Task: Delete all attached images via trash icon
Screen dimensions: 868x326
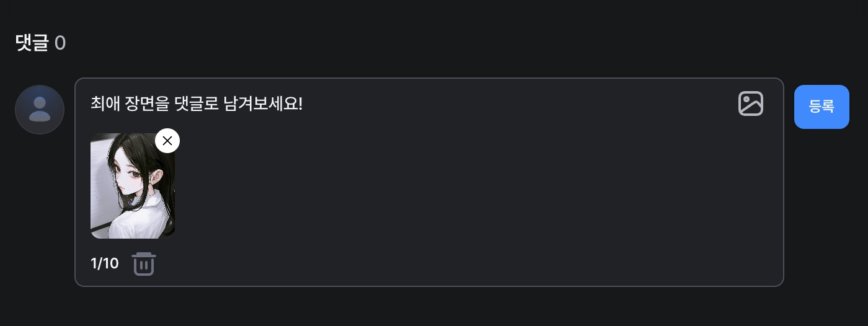Action: point(144,264)
